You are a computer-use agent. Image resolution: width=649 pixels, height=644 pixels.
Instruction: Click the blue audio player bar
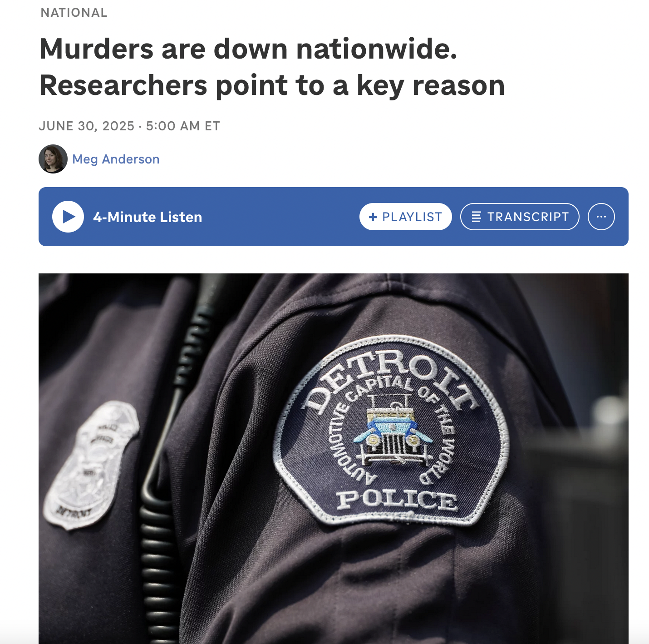[334, 217]
